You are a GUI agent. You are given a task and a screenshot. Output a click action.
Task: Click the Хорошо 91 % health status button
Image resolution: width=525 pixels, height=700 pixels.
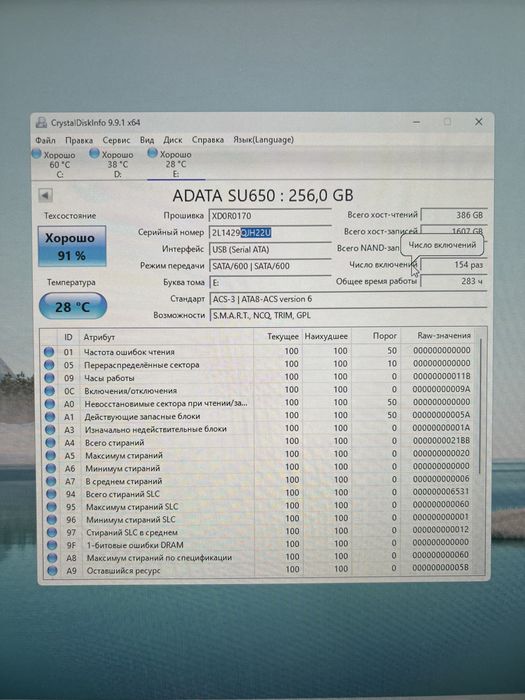(72, 246)
